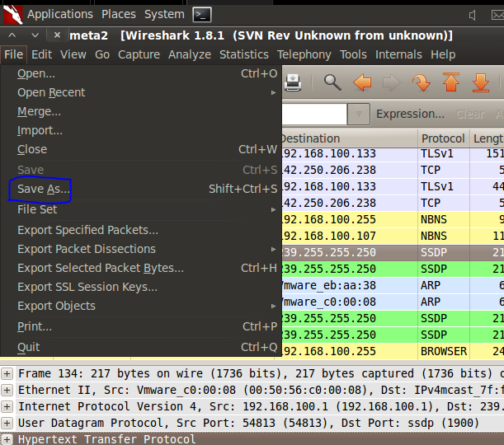Viewport: 504px width, 445px height.
Task: Open the Open Recent submenu
Action: click(x=141, y=92)
